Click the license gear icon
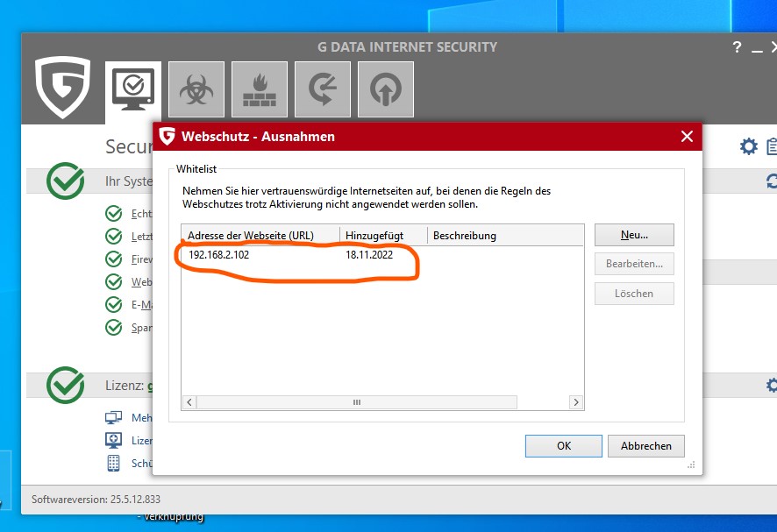Viewport: 777px width, 532px height. pos(772,385)
